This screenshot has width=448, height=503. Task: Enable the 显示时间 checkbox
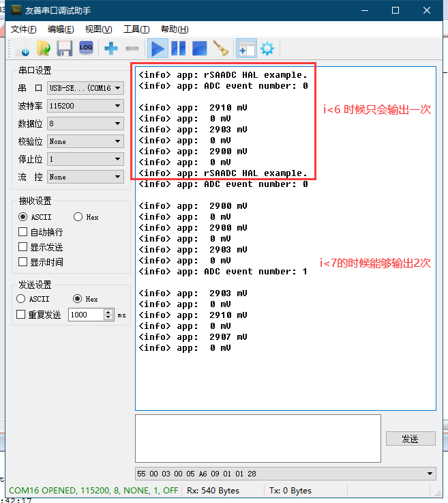click(x=40, y=262)
